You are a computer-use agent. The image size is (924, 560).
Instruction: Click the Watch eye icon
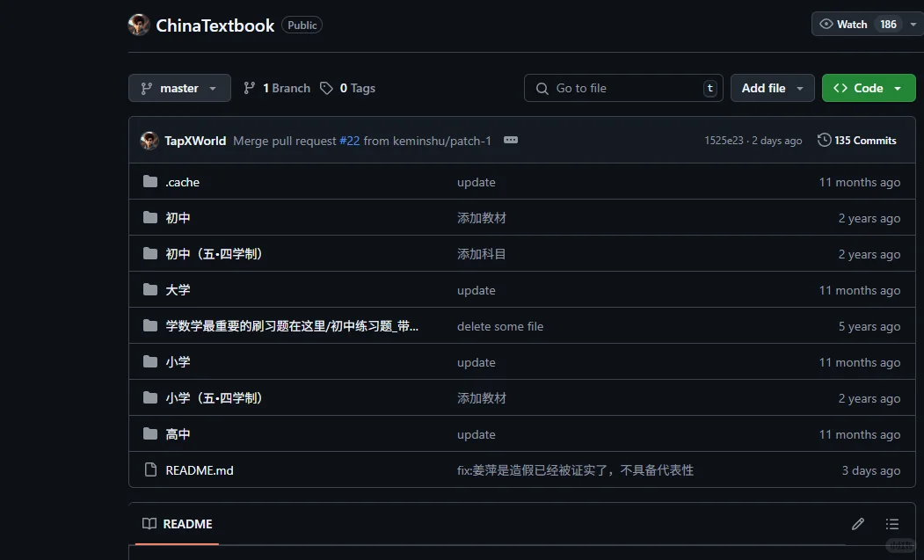pyautogui.click(x=826, y=24)
